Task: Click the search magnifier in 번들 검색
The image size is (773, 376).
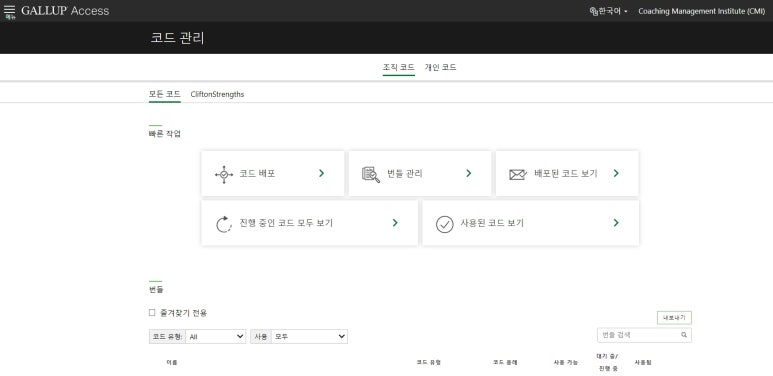Action: pyautogui.click(x=684, y=335)
